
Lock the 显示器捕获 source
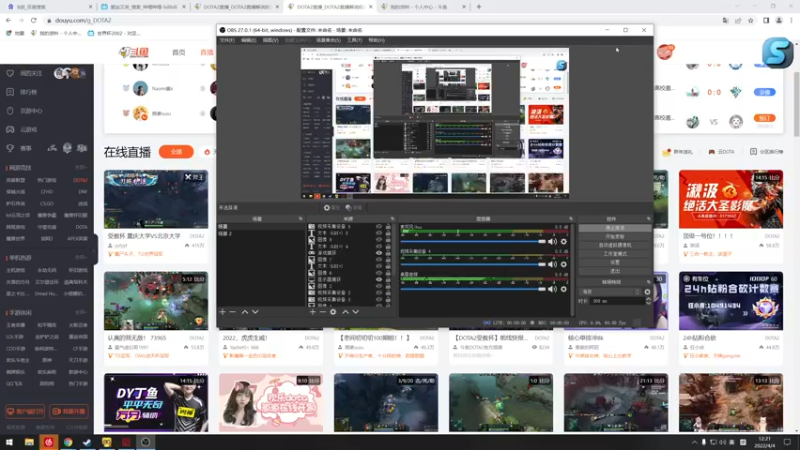point(388,280)
